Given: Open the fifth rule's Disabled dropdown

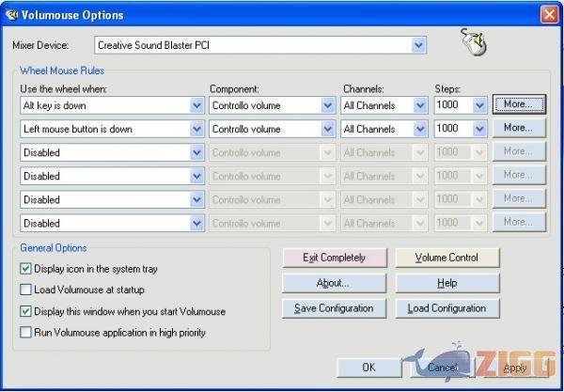Looking at the screenshot, I should pyautogui.click(x=196, y=199).
